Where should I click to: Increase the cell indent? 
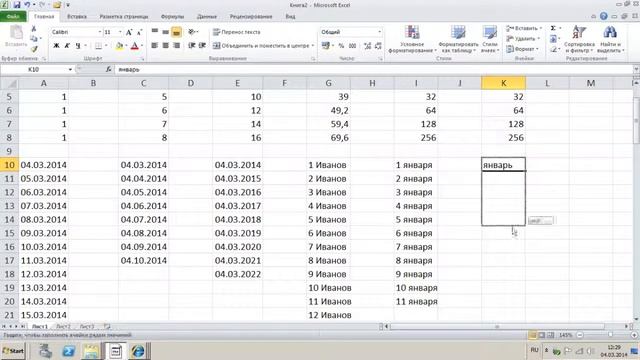(x=202, y=45)
